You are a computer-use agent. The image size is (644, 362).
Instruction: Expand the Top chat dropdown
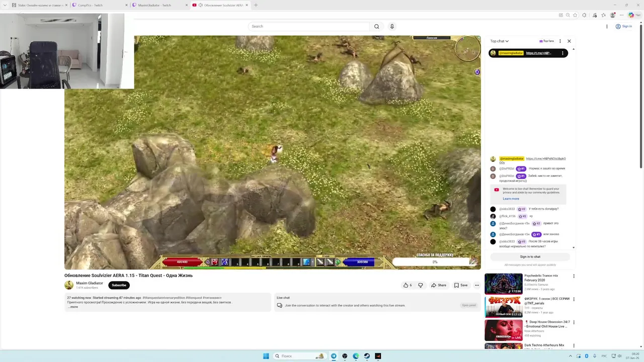coord(500,41)
